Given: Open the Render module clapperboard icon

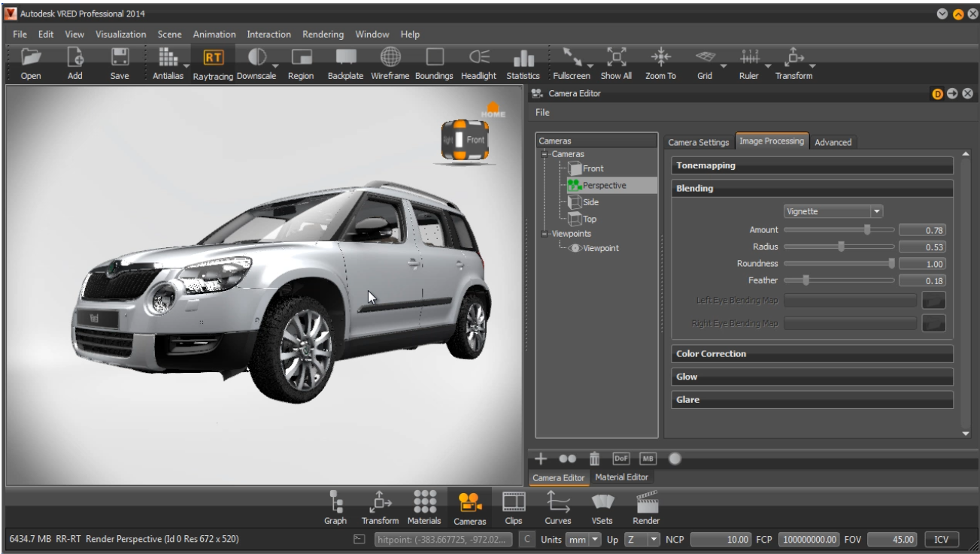Looking at the screenshot, I should point(646,501).
